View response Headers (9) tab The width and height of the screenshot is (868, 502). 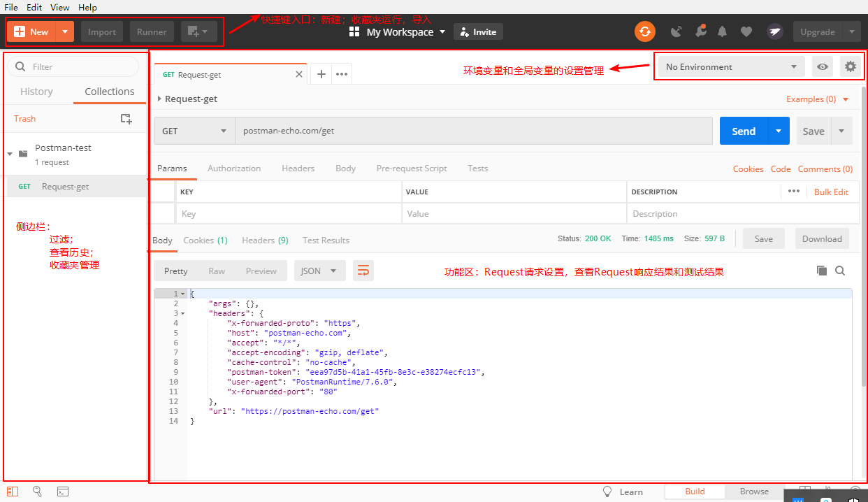coord(265,240)
